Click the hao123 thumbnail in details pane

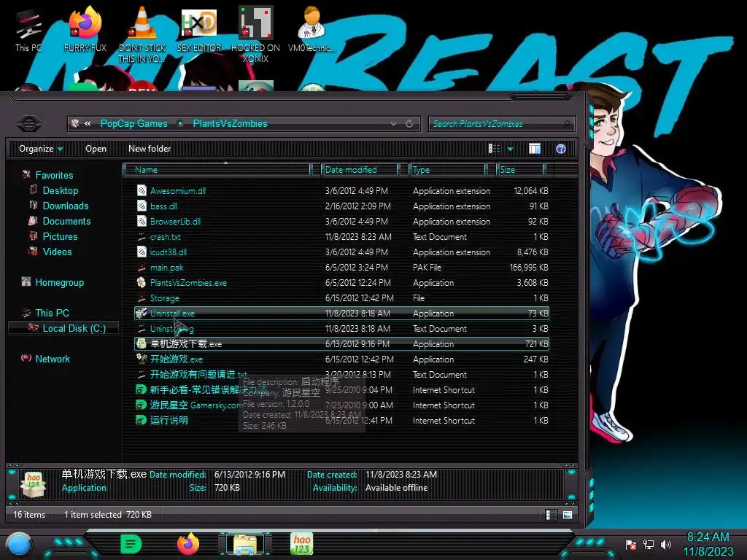(33, 483)
